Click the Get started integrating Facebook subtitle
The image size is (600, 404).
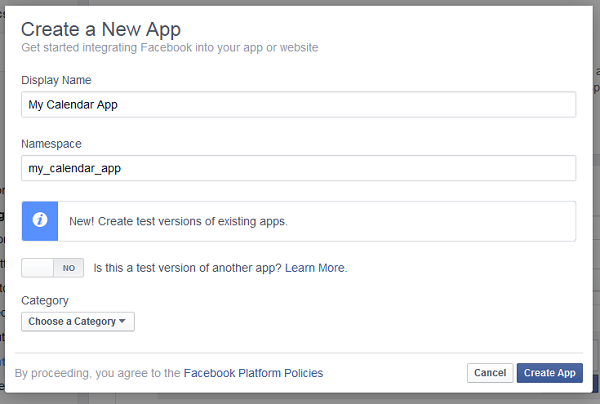170,47
